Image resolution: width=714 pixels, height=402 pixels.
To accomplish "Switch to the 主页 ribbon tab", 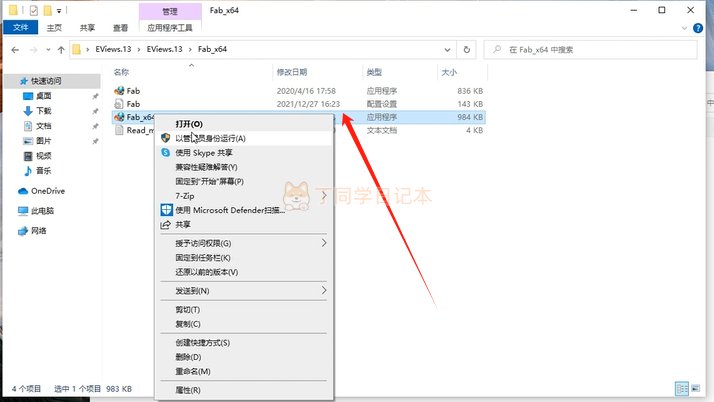I will [x=54, y=28].
